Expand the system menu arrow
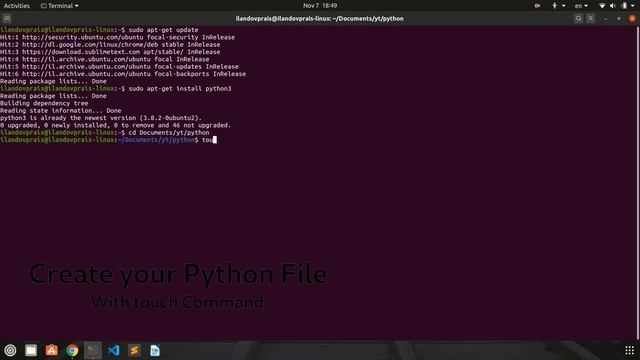The width and height of the screenshot is (640, 360). click(633, 6)
